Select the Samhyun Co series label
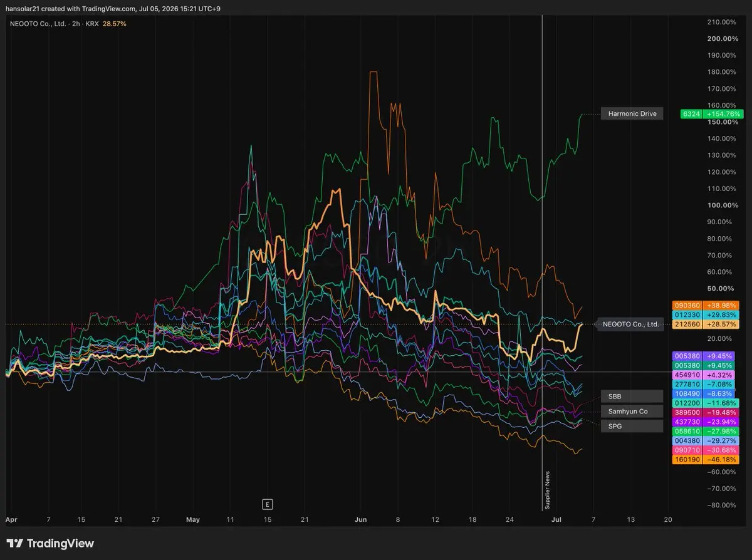Screen dimensions: 752x560 tap(631, 412)
